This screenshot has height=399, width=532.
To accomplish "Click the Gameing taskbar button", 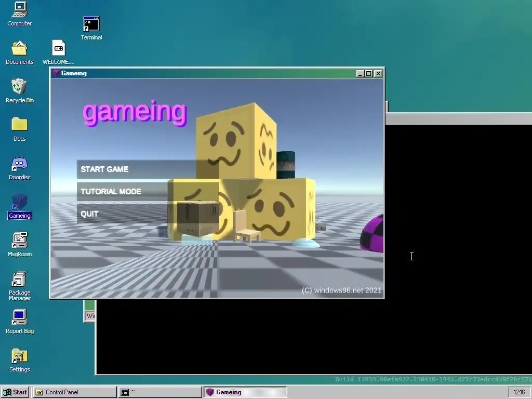I will pos(245,392).
